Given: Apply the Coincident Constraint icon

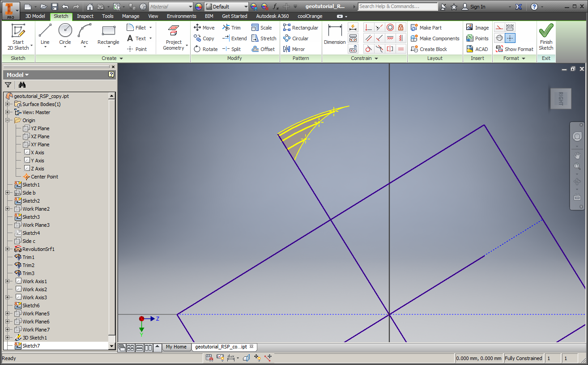Looking at the screenshot, I should click(x=368, y=27).
